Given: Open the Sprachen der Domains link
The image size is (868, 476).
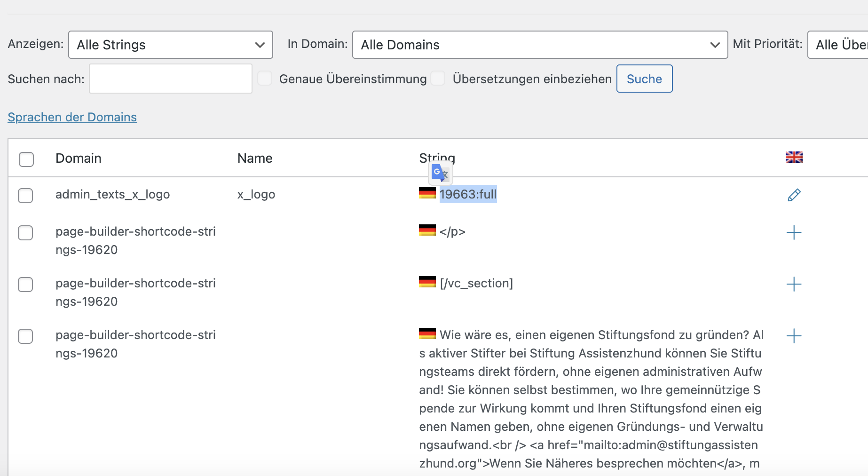Looking at the screenshot, I should 72,117.
